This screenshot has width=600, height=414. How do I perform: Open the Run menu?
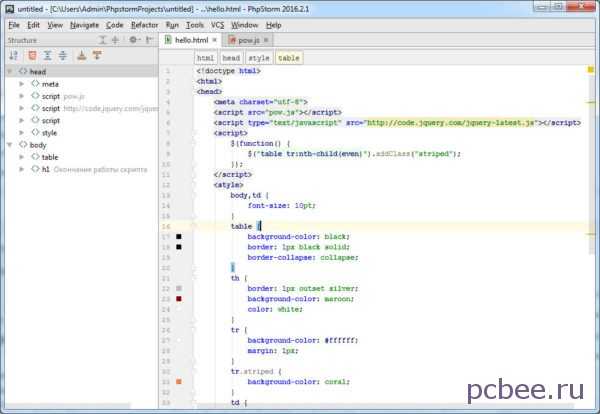coord(172,25)
